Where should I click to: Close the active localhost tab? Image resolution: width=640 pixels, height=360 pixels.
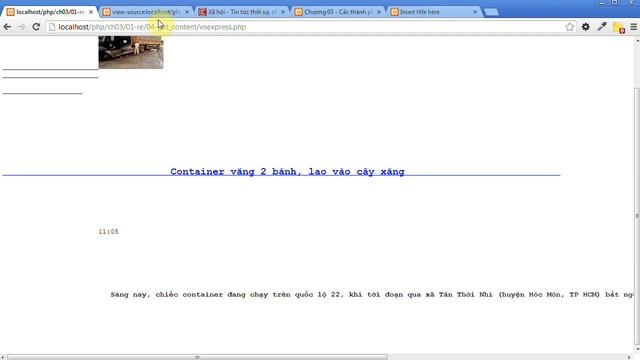click(x=91, y=12)
